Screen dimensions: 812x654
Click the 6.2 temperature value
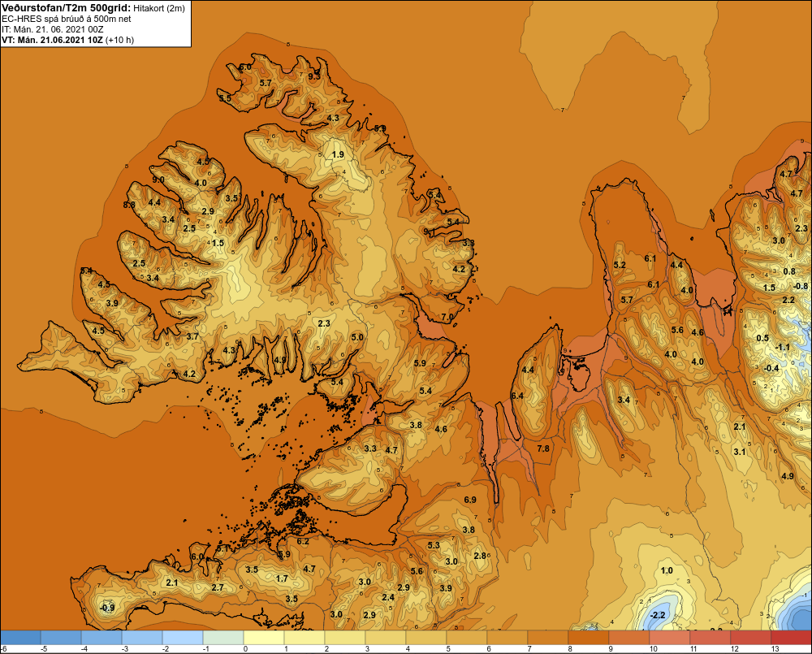click(x=303, y=542)
